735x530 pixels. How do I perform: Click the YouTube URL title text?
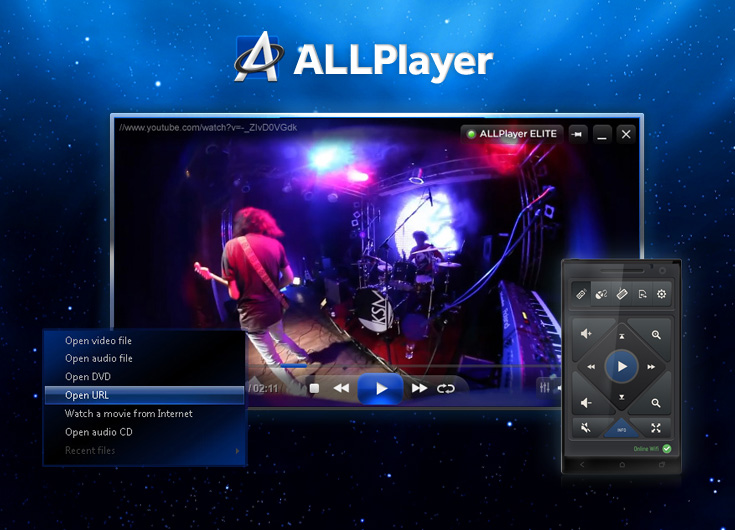208,127
